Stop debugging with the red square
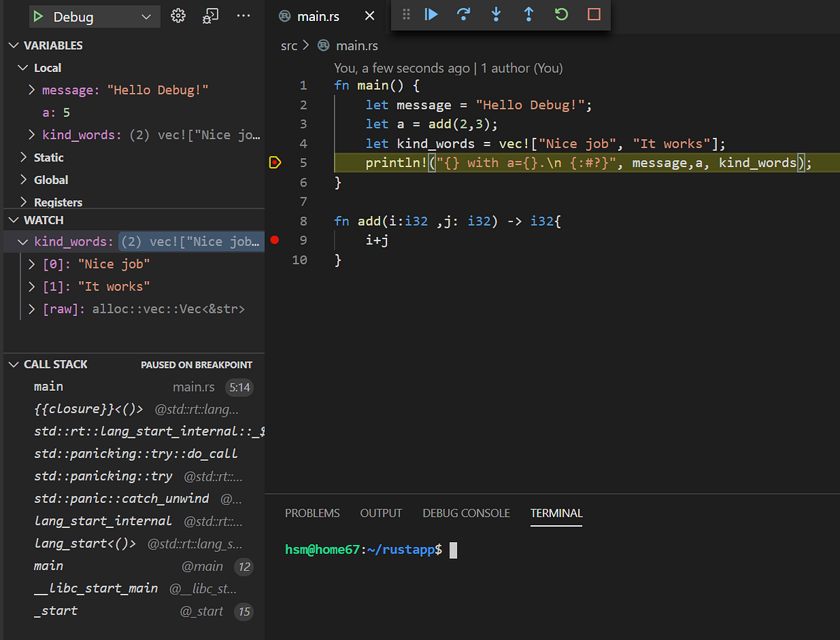The width and height of the screenshot is (840, 640). click(x=594, y=15)
